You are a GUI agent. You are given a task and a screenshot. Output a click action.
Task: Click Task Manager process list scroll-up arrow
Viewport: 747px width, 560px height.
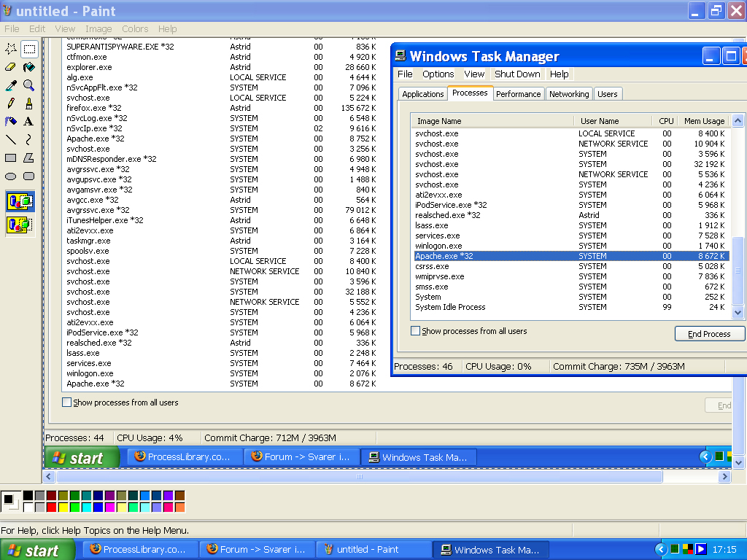(x=738, y=121)
